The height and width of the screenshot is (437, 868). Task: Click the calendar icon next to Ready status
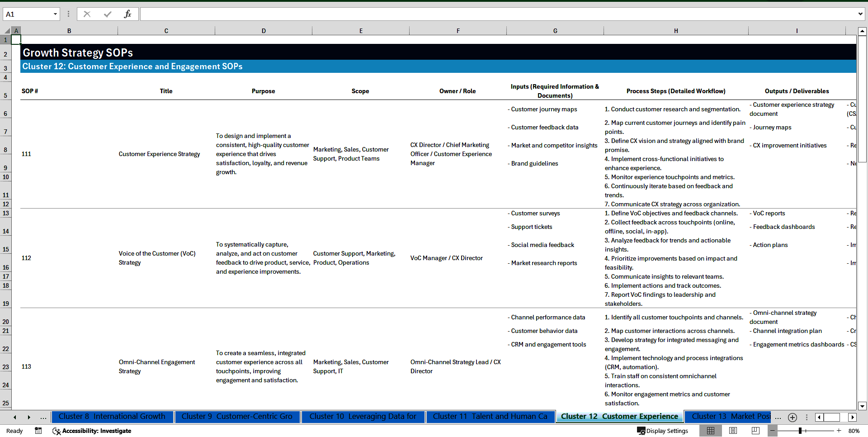(x=38, y=431)
